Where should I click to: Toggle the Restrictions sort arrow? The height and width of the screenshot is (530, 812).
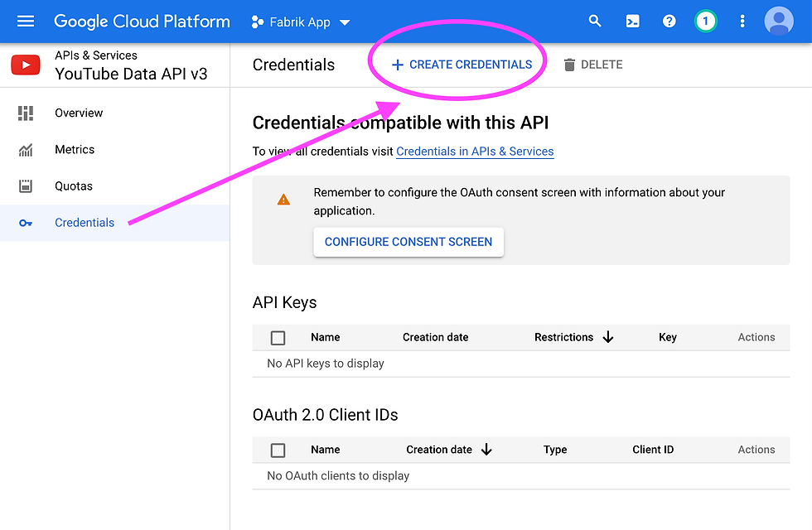[608, 338]
